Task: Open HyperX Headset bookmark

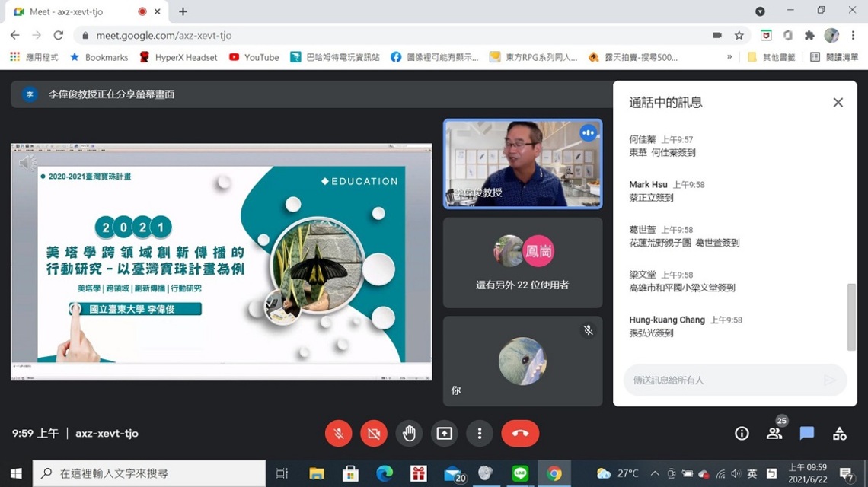Action: tap(178, 57)
